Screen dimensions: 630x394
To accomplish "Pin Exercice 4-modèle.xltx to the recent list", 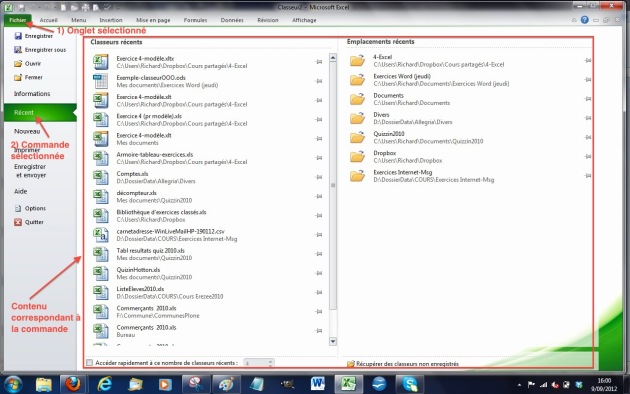I will pos(319,61).
